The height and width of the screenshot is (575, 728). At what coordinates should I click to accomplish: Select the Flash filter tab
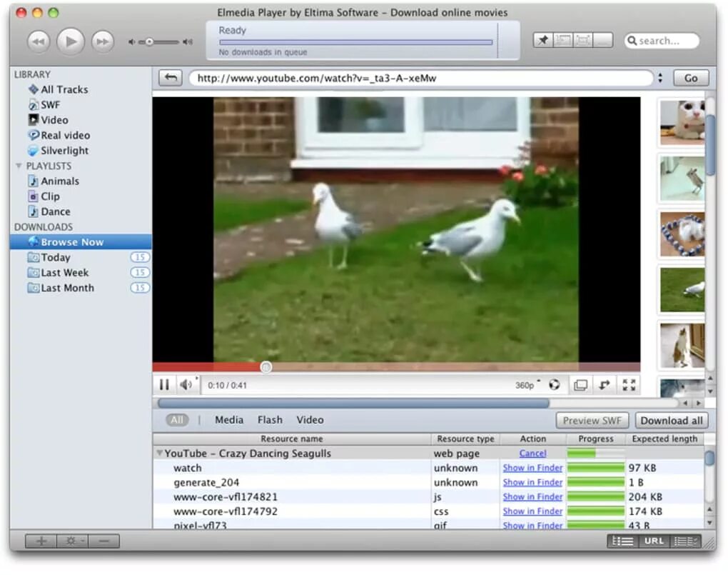tap(270, 420)
